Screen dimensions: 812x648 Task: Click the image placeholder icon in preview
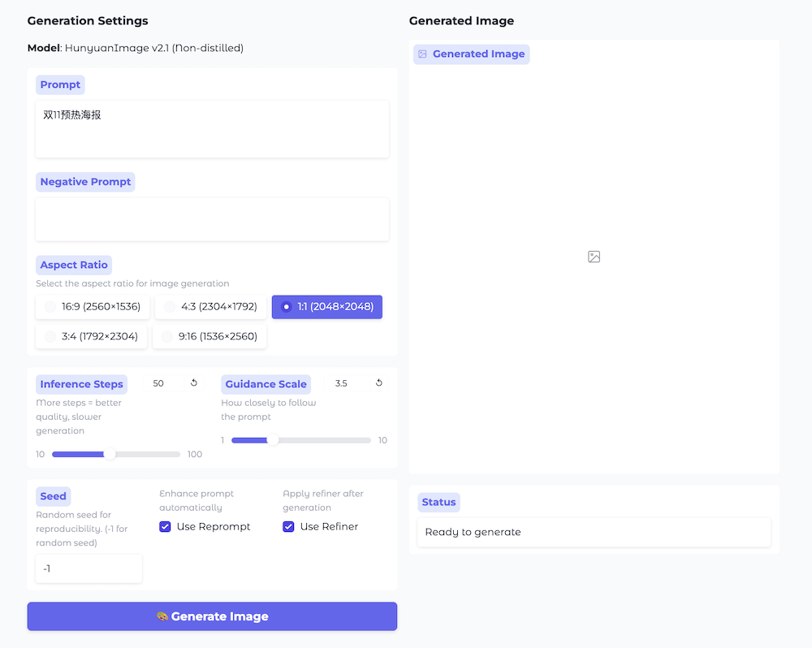coord(594,257)
